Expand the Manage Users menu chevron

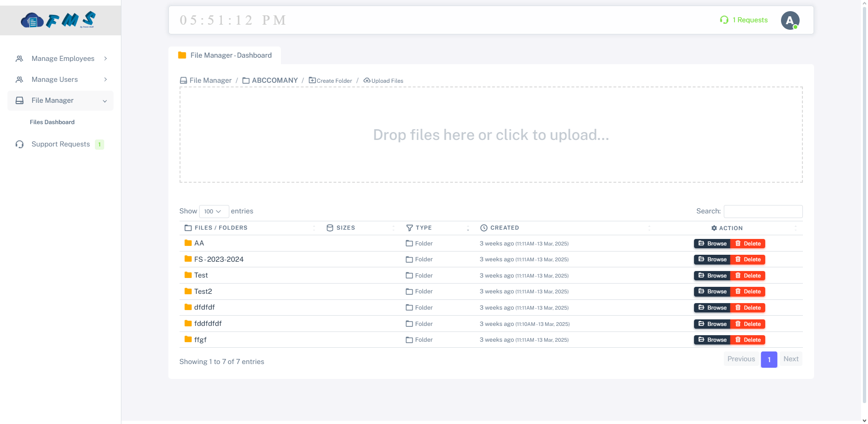coord(106,79)
